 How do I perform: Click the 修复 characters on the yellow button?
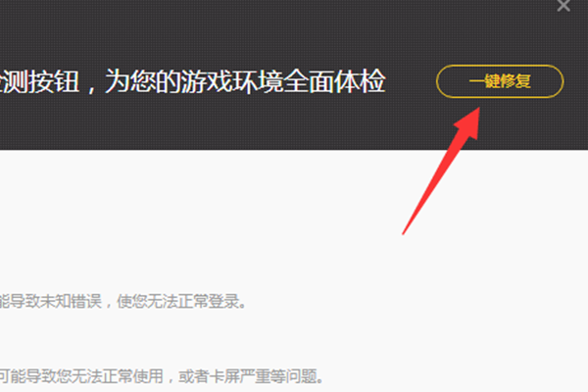[x=515, y=81]
